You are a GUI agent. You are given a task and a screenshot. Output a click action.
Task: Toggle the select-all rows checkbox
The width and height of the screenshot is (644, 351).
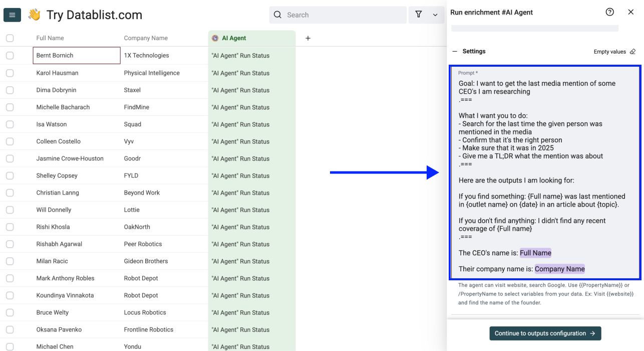click(x=10, y=38)
